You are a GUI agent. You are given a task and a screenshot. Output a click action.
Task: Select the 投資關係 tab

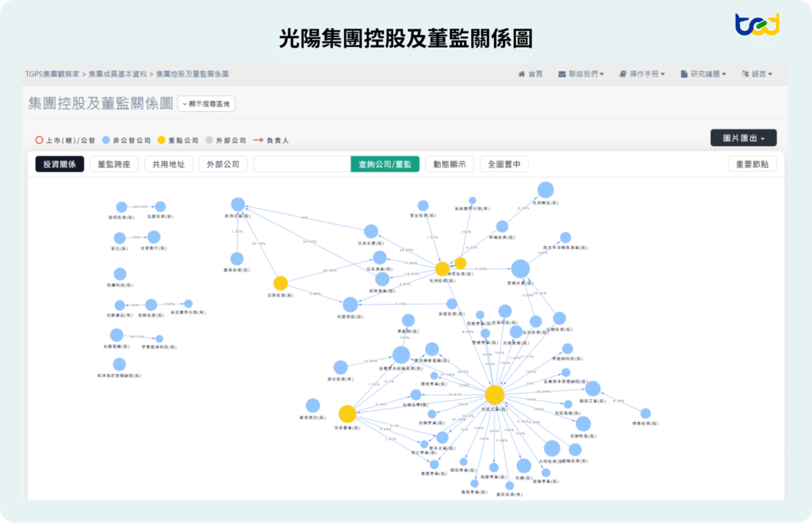point(59,164)
